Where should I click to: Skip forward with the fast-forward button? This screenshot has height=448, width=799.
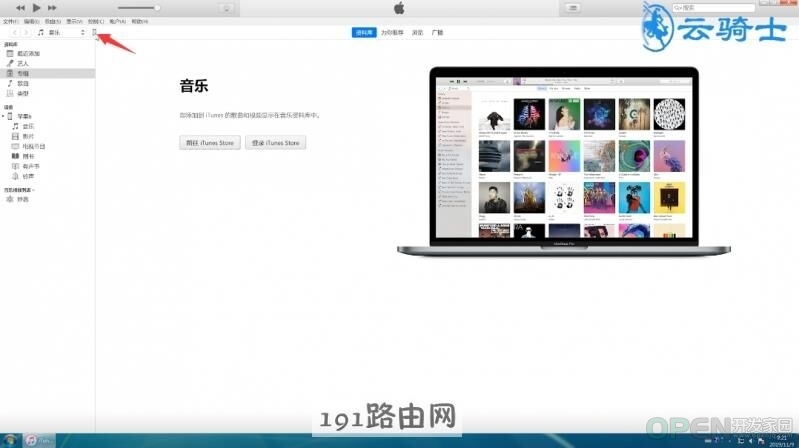52,8
